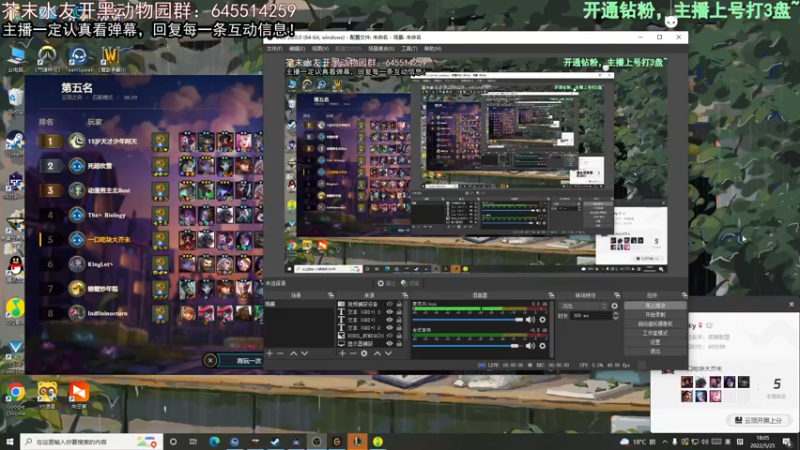Select player KingLet row in rankings
Screen dimensions: 800x450
151,264
